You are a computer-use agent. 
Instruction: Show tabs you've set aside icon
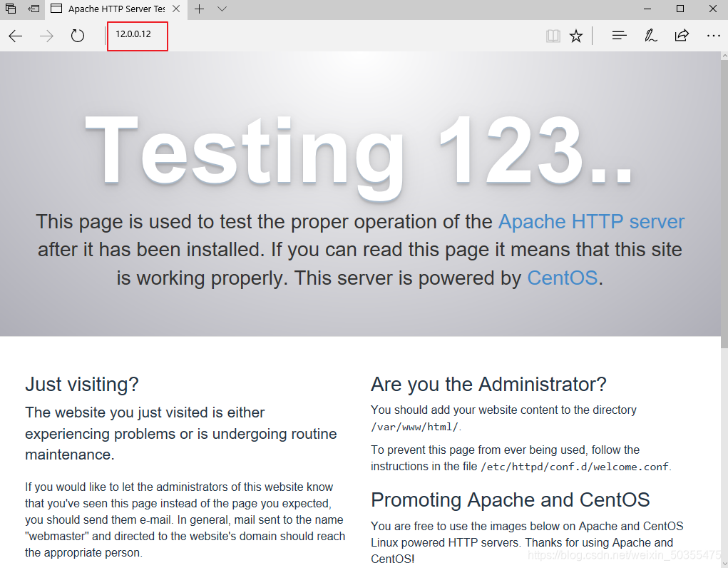[x=11, y=9]
